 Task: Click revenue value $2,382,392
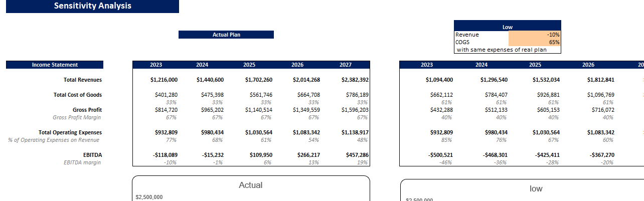[x=355, y=80]
